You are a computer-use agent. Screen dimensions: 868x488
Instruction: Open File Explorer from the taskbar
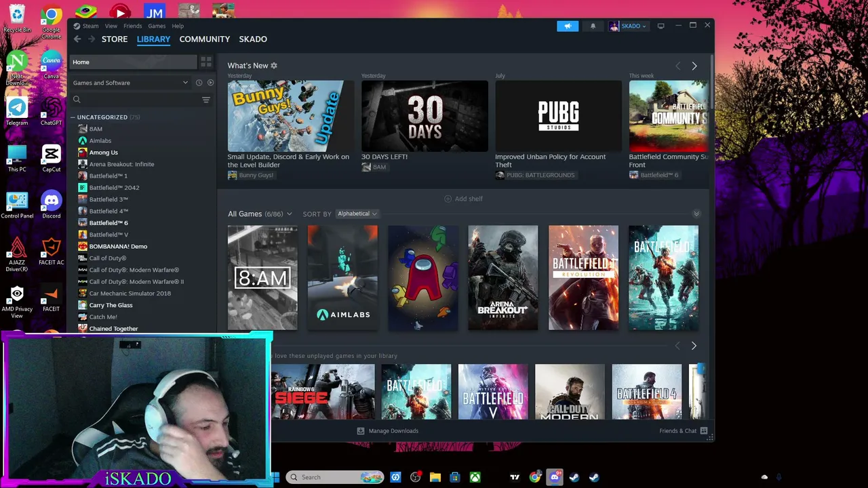pos(435,477)
